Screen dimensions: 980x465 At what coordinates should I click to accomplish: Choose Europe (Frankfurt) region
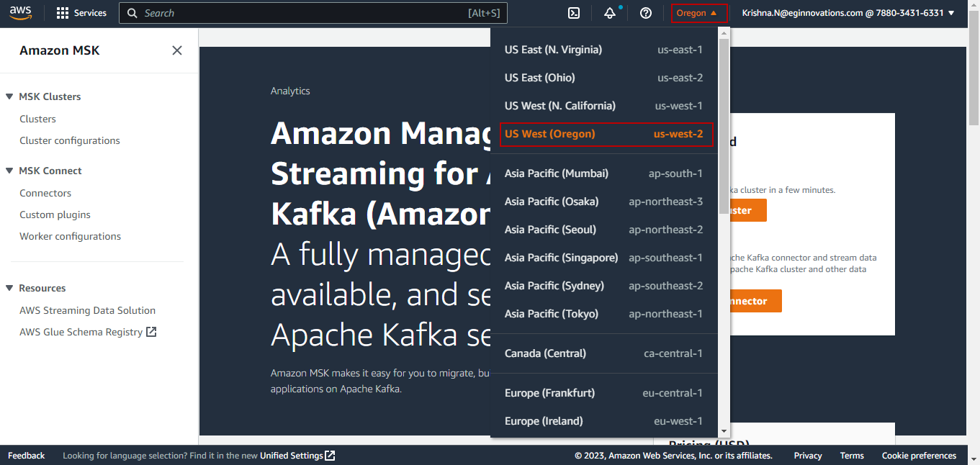[x=603, y=393]
